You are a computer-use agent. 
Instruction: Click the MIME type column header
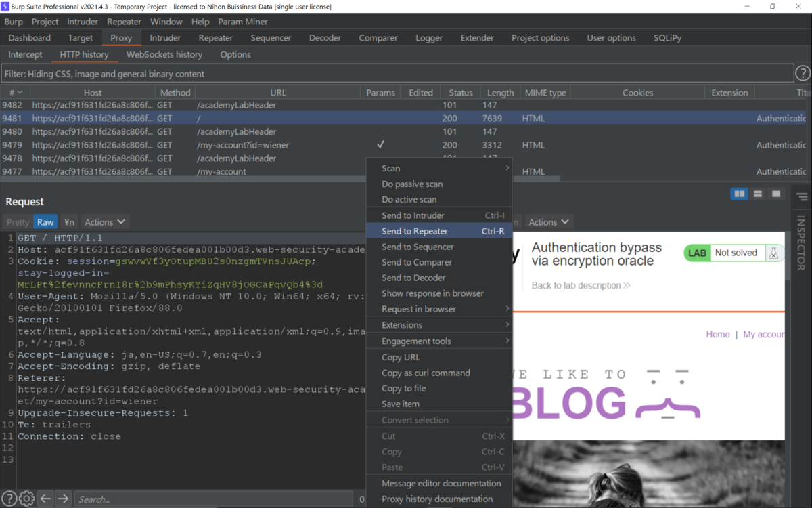coord(545,93)
